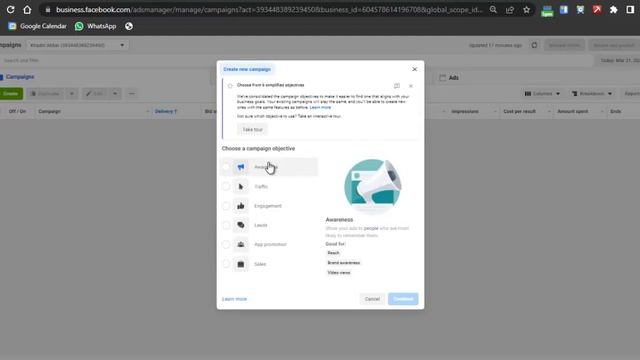Open the Google Calendar bookmark

[37, 26]
